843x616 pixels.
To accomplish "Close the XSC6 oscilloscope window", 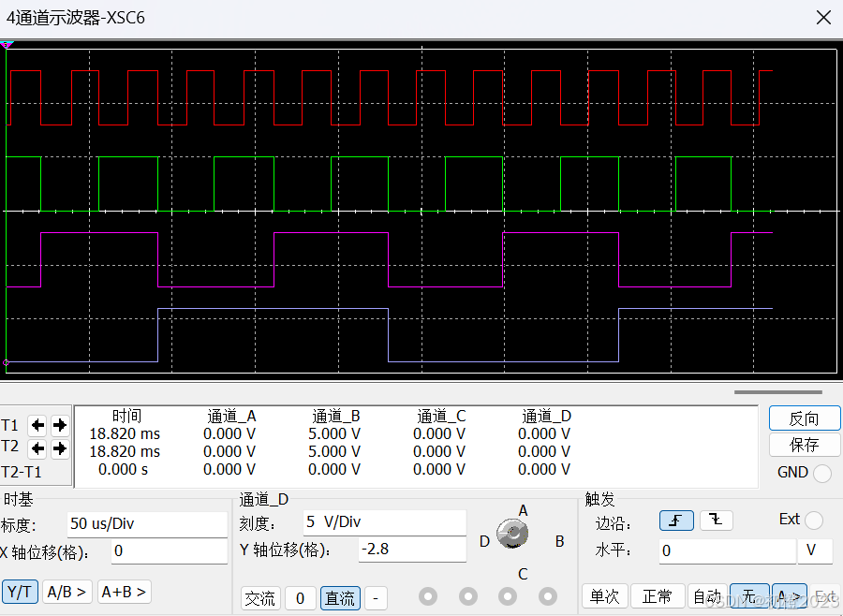I will point(823,18).
